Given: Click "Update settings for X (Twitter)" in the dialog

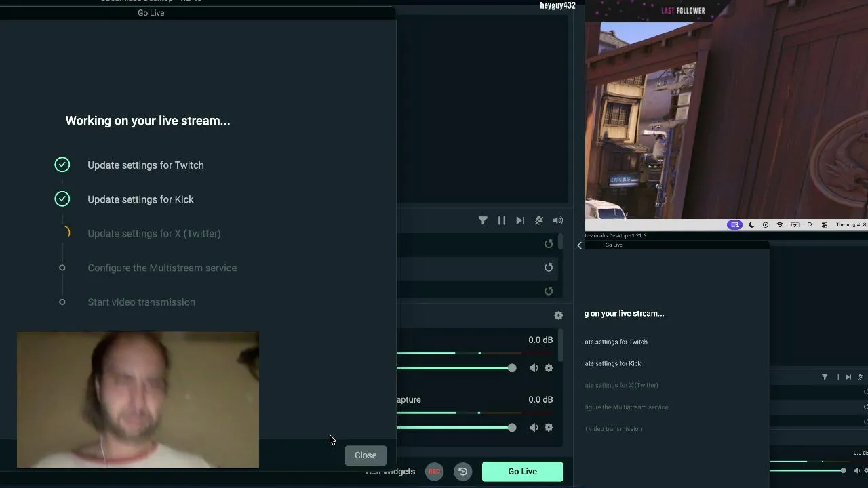Looking at the screenshot, I should [x=154, y=233].
